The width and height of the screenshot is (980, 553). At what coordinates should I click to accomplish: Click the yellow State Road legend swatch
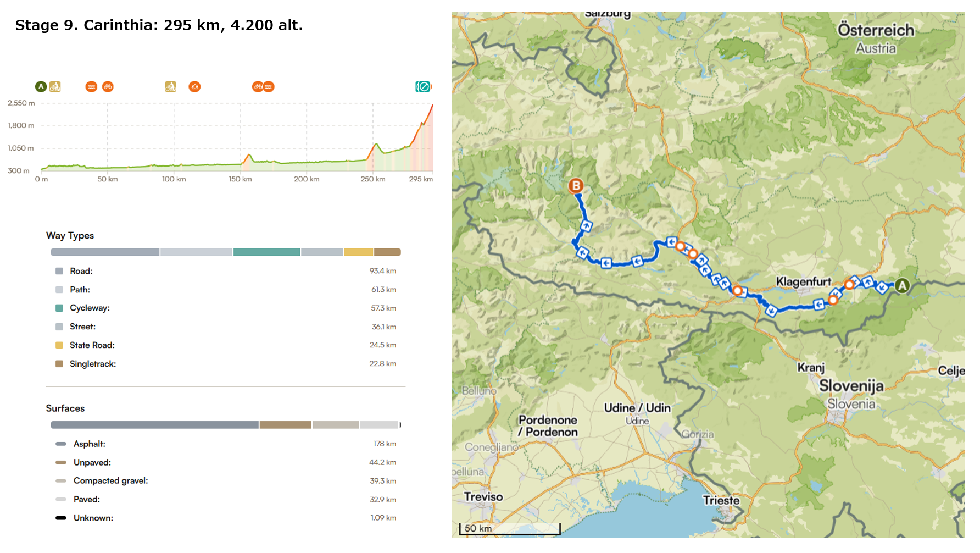(x=59, y=345)
